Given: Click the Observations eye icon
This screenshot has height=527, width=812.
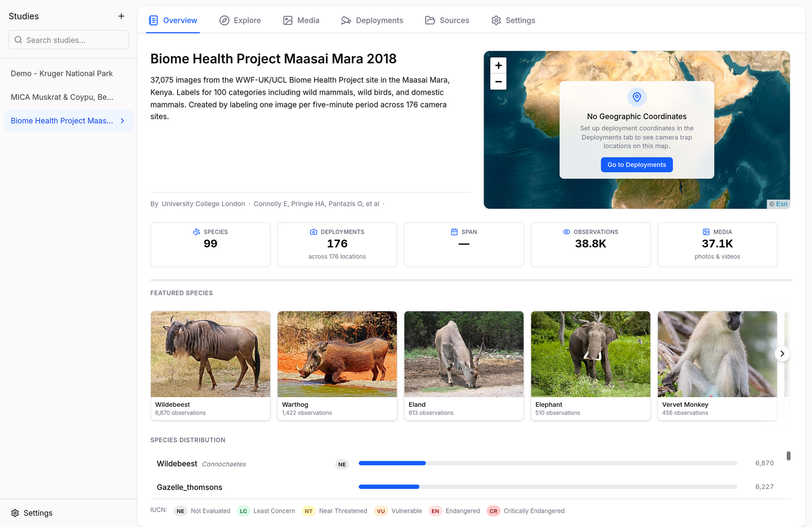Looking at the screenshot, I should pyautogui.click(x=566, y=232).
